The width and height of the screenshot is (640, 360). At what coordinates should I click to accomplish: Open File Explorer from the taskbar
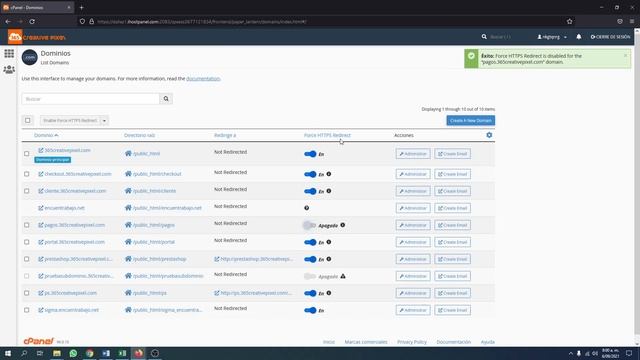click(57, 353)
